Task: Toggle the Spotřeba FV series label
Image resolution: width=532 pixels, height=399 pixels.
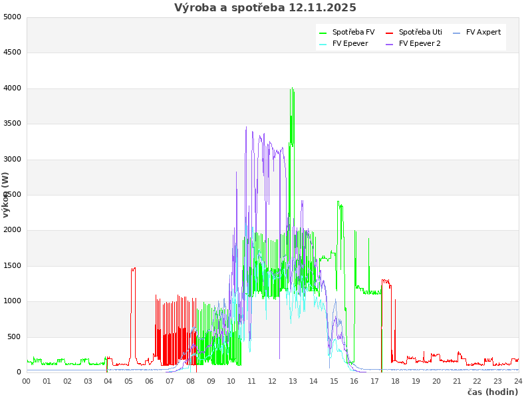Action: point(353,32)
